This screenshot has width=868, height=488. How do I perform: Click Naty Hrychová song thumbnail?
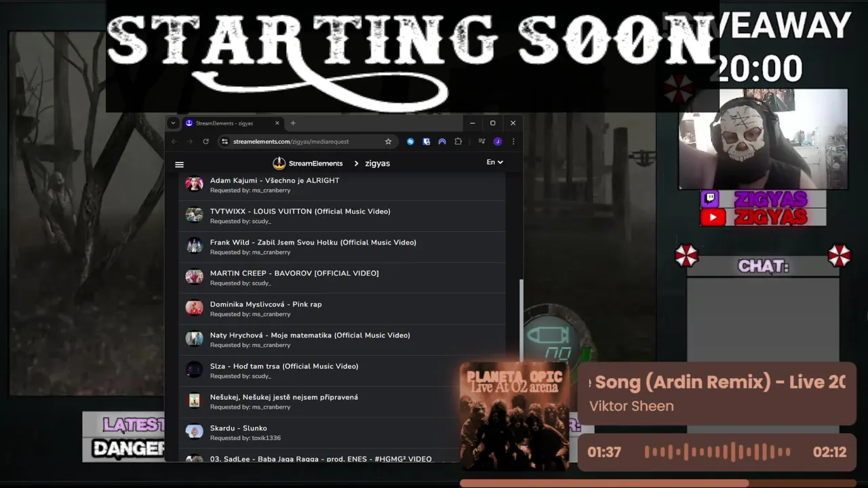[x=195, y=338]
